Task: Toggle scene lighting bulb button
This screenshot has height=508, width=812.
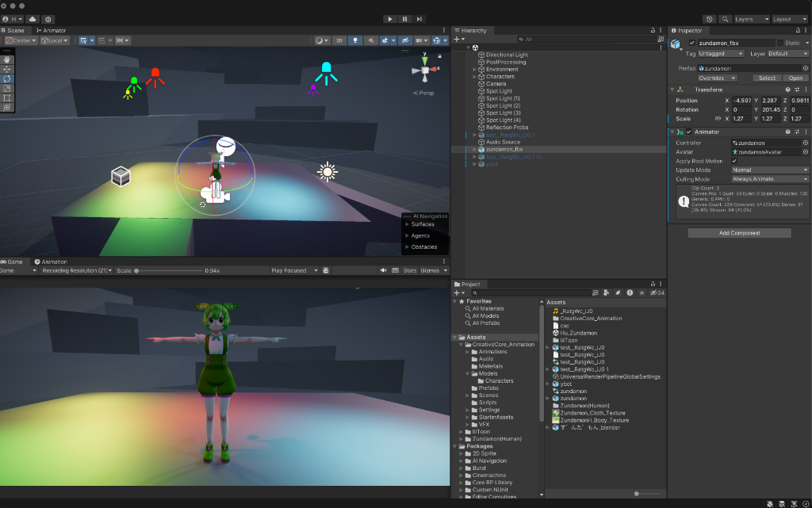Action: 354,40
